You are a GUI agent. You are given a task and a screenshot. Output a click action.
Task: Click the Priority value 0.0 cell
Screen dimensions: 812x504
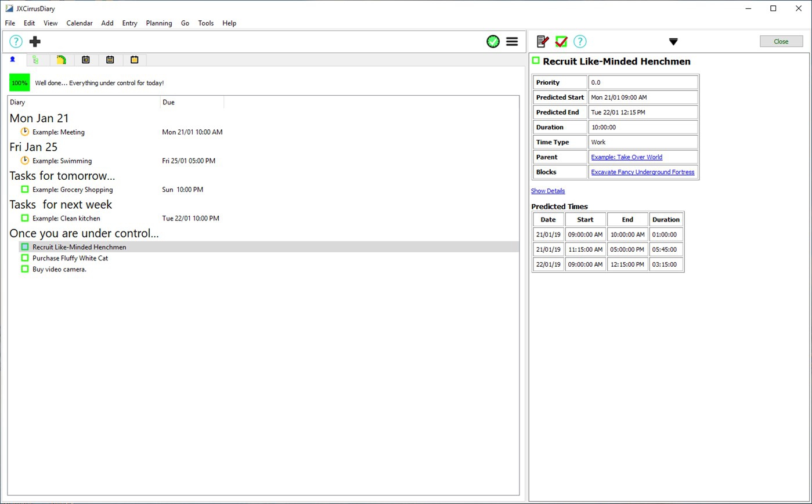click(x=643, y=82)
